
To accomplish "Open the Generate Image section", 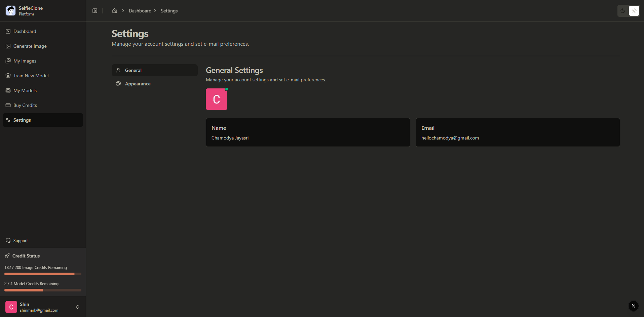I will pos(30,46).
